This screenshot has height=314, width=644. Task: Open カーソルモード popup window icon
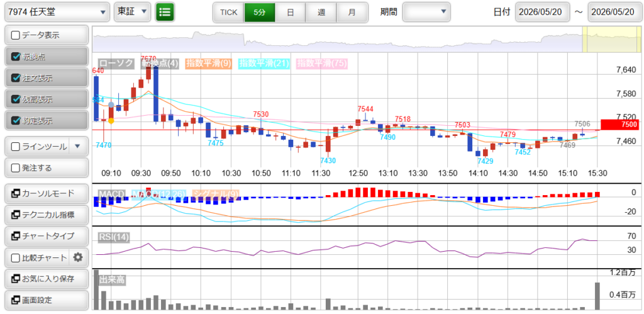point(16,193)
